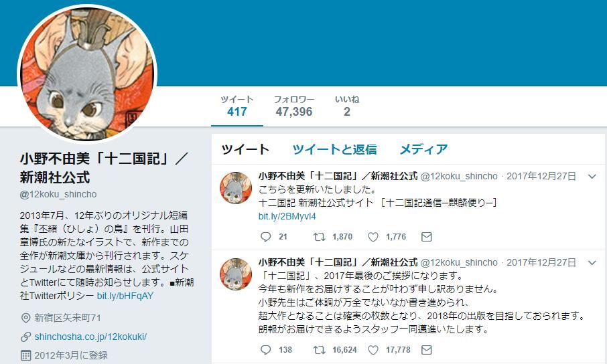Open the bit.ly/2BMyvl4 link in tweet
Image resolution: width=607 pixels, height=364 pixels.
pyautogui.click(x=287, y=216)
